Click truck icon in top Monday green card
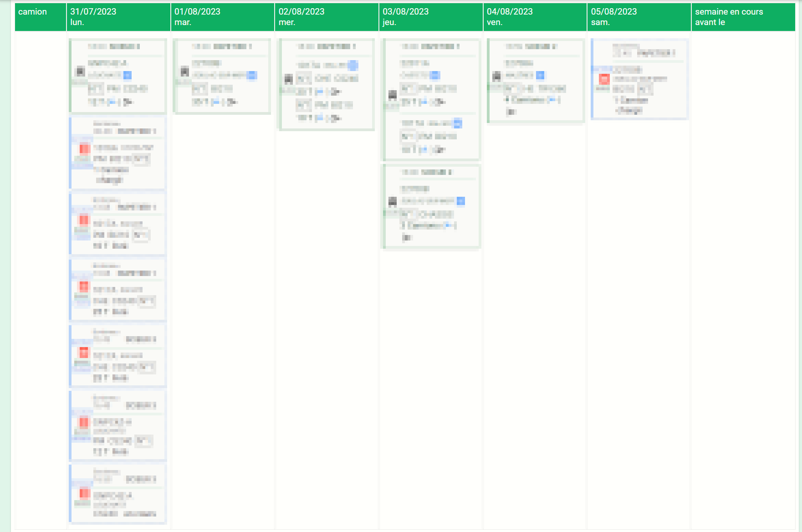The height and width of the screenshot is (532, 802). [x=80, y=71]
